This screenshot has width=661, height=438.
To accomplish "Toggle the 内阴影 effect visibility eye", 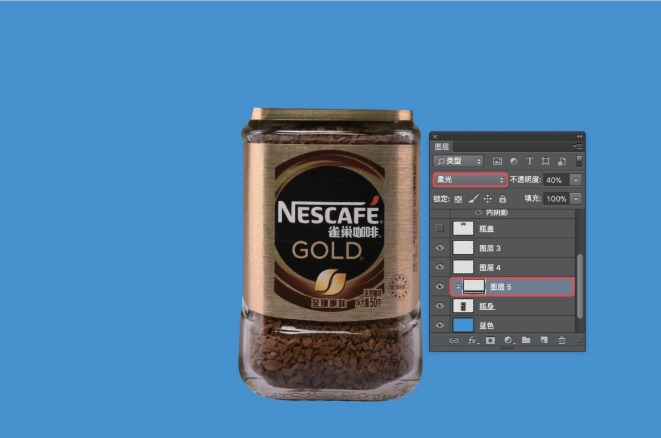I will (478, 212).
